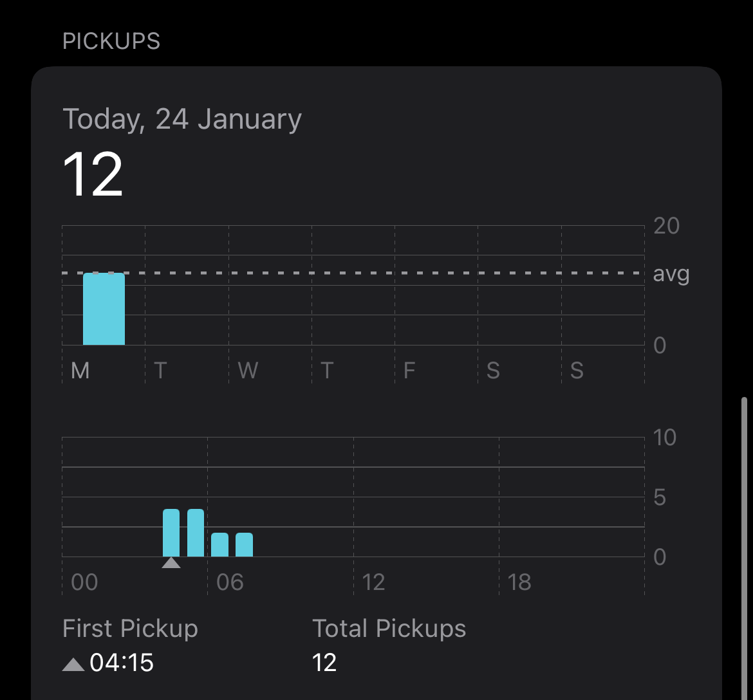The image size is (753, 700).
Task: Select the third hourly bar after 06
Action: tap(220, 545)
